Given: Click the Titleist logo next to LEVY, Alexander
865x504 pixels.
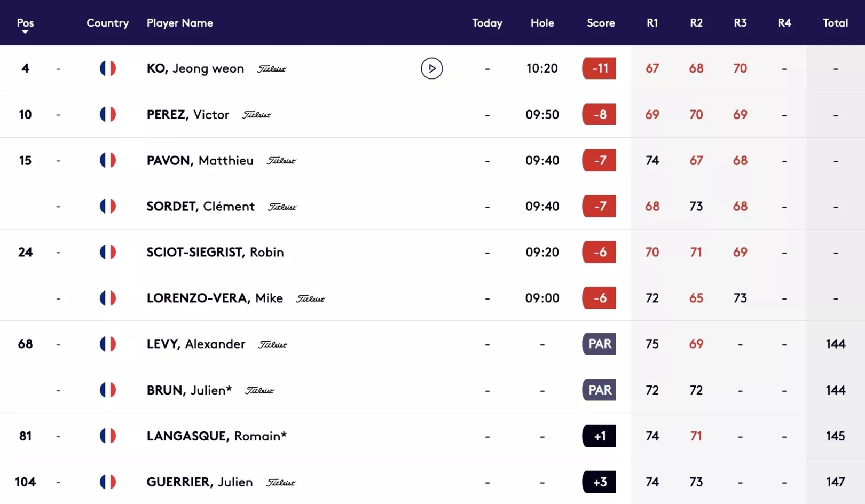Looking at the screenshot, I should click(x=273, y=344).
